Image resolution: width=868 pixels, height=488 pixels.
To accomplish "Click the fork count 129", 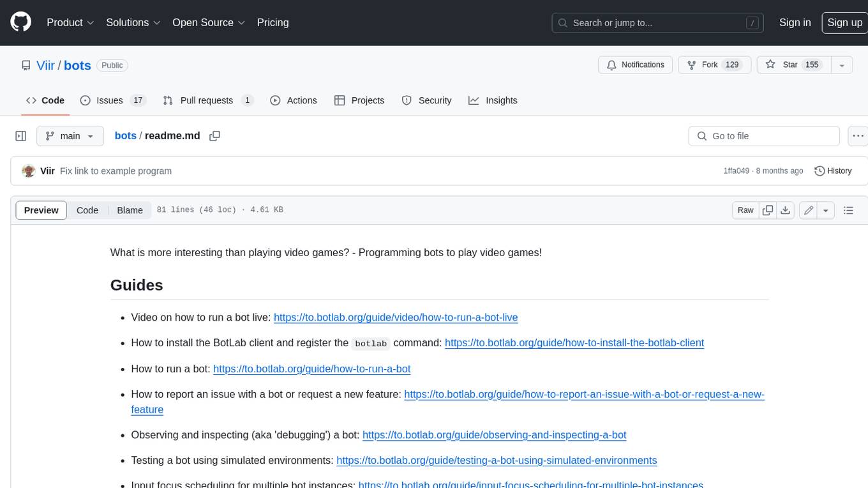I will (732, 65).
